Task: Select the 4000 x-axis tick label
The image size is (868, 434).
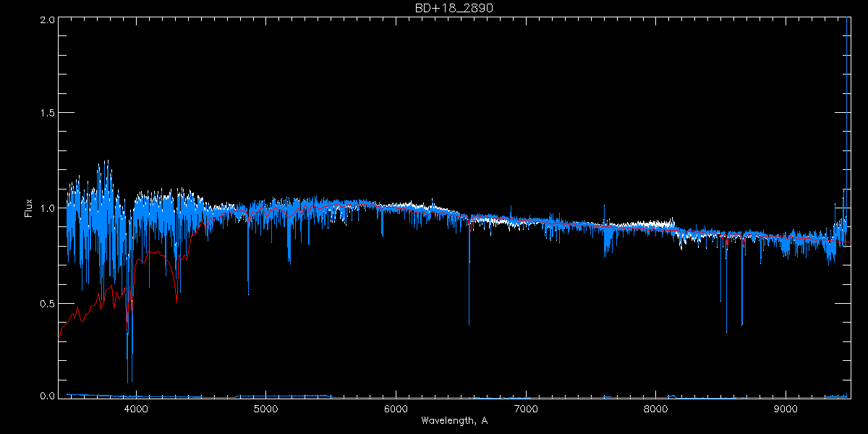Action: coord(136,408)
